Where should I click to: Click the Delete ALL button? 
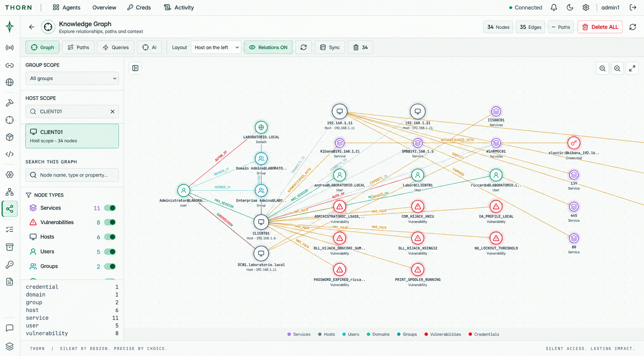(600, 27)
